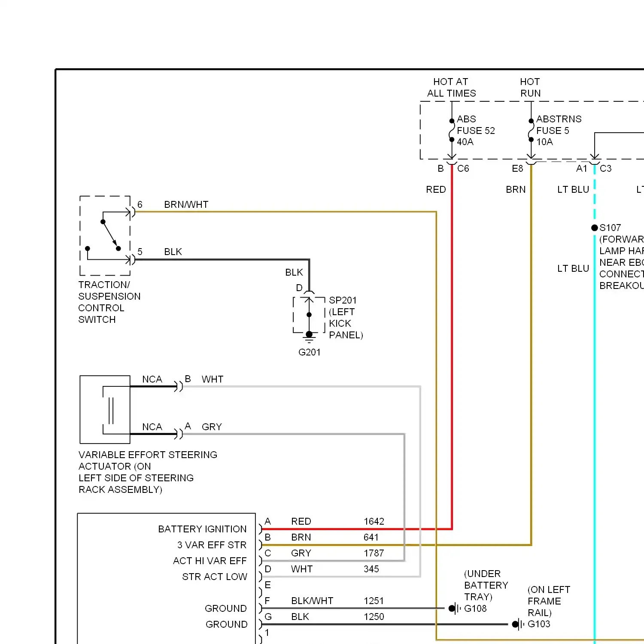Viewport: 644px width, 644px height.
Task: Click the (UNDER BATTERY TRAY) note
Action: [x=486, y=586]
